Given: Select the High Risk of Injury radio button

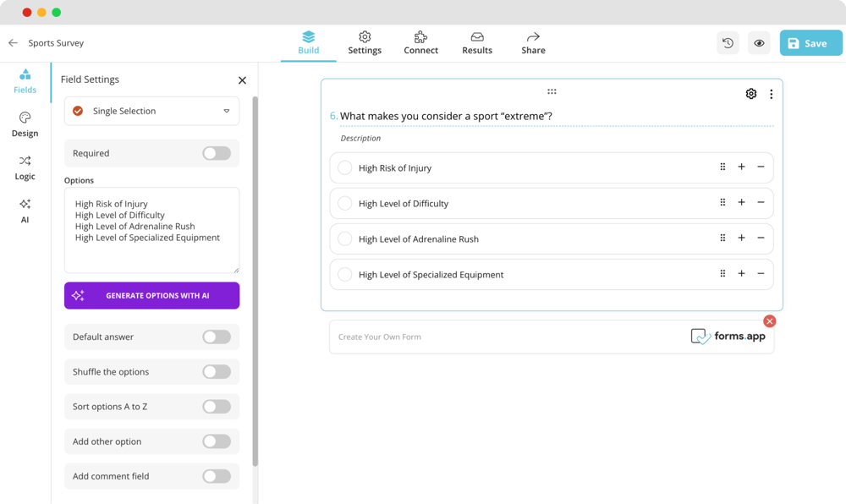Looking at the screenshot, I should tap(344, 167).
